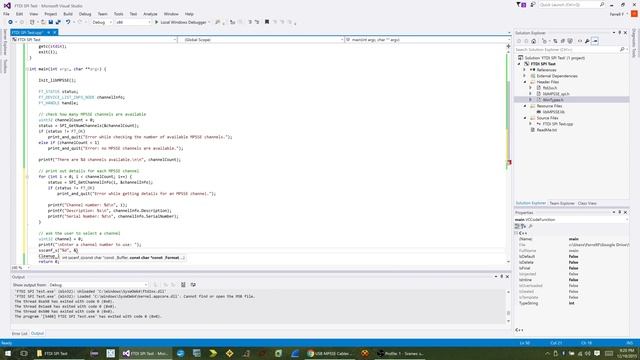Click the editor zoom percentage dropdown
Viewport: 640px width, 360px height.
(20, 268)
